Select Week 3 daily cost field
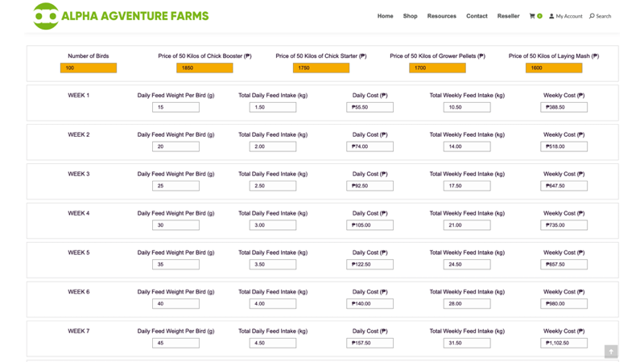Image resolution: width=644 pixels, height=362 pixels. [x=369, y=186]
